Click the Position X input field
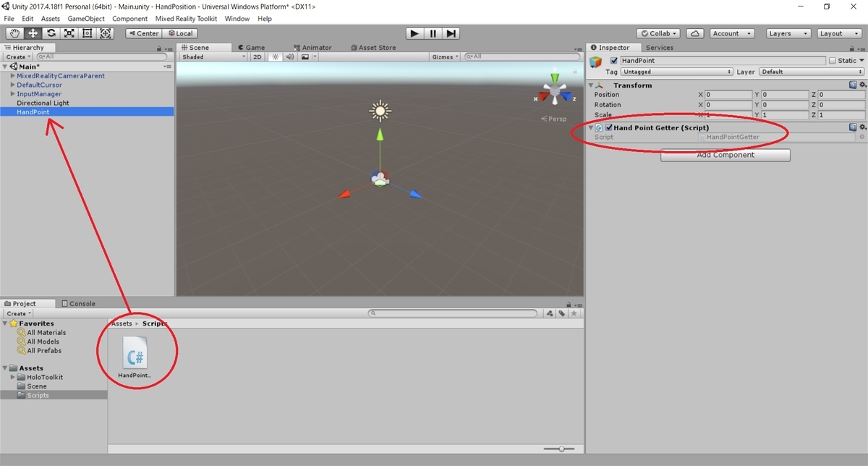This screenshot has height=466, width=868. point(728,95)
